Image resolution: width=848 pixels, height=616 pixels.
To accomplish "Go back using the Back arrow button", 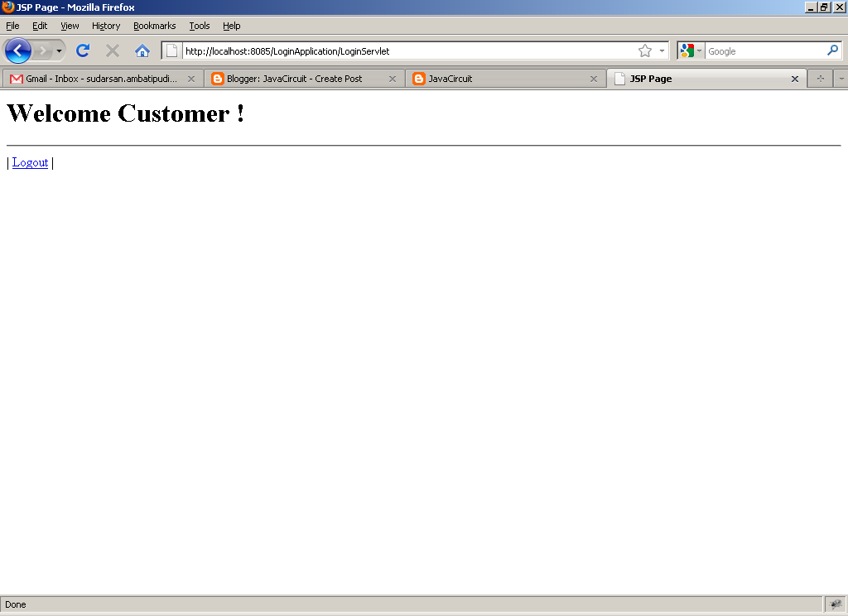I will click(18, 51).
